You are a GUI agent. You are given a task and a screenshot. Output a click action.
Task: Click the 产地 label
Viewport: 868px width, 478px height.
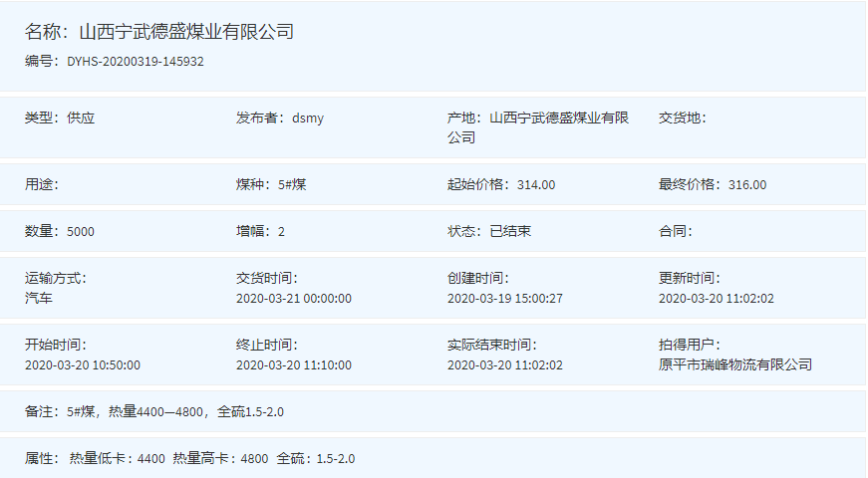pyautogui.click(x=464, y=118)
